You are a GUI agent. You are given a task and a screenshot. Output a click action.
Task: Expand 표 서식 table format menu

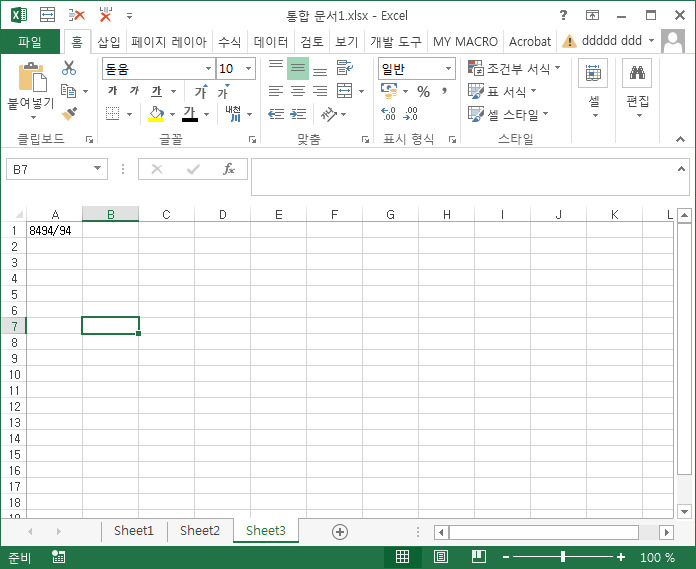point(503,91)
